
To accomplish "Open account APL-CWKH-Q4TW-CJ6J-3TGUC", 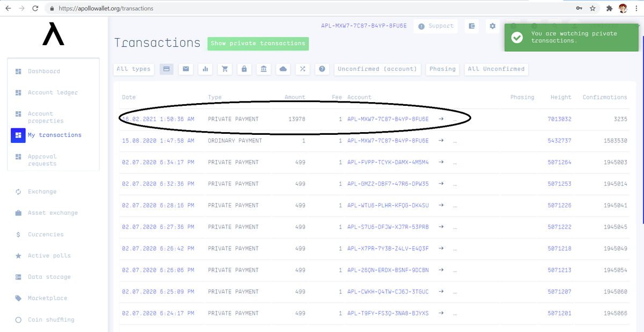I will coord(388,291).
